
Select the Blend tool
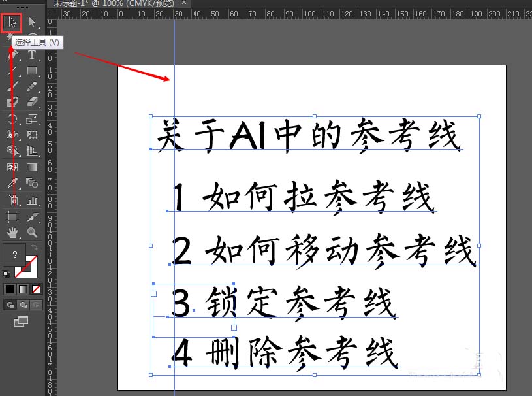[x=32, y=184]
